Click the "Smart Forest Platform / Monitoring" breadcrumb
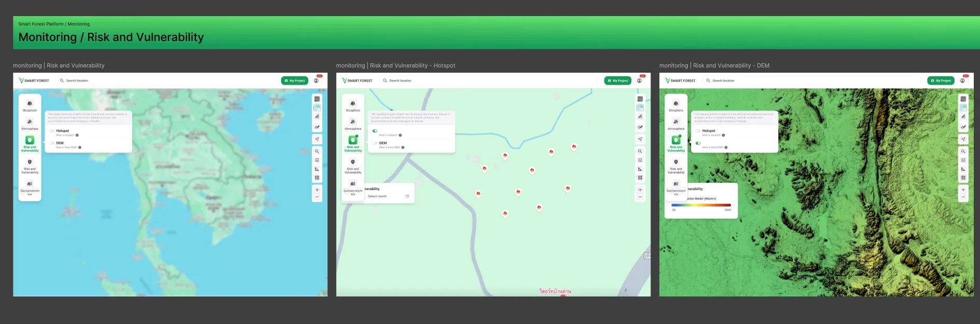The image size is (980, 324). coord(54,24)
